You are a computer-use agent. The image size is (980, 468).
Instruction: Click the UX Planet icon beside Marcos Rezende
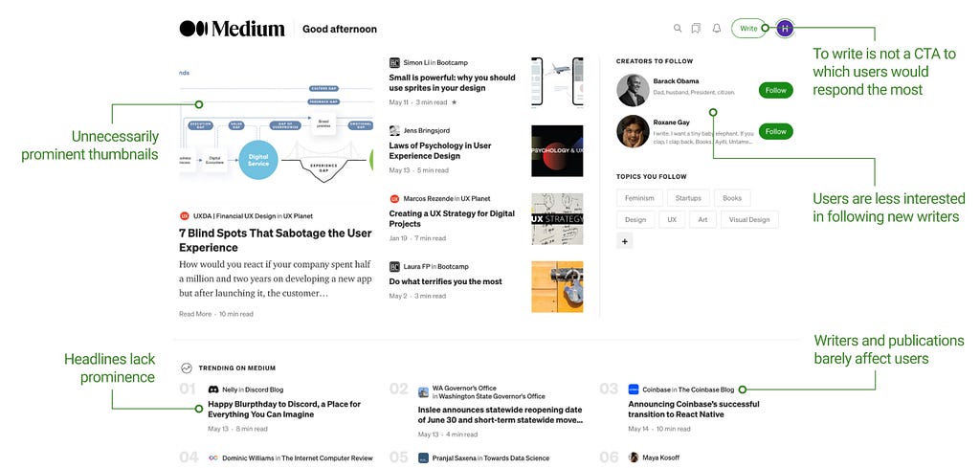tap(394, 199)
